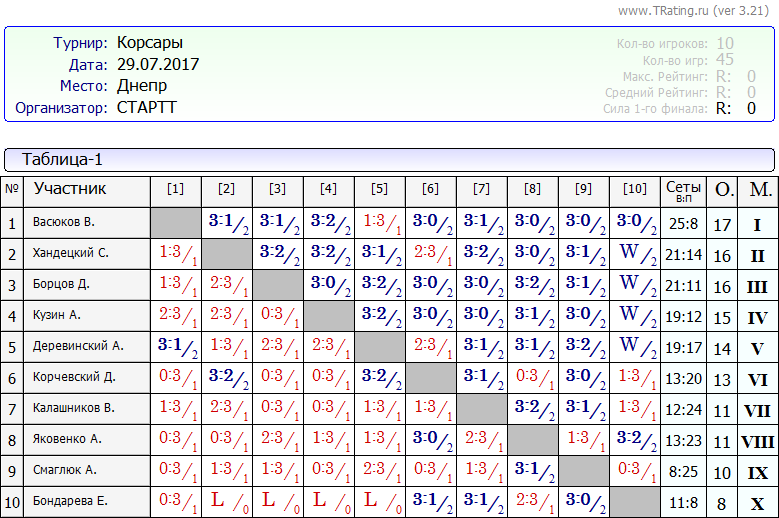
Task: Select the [10] opponent column header
Action: click(634, 189)
